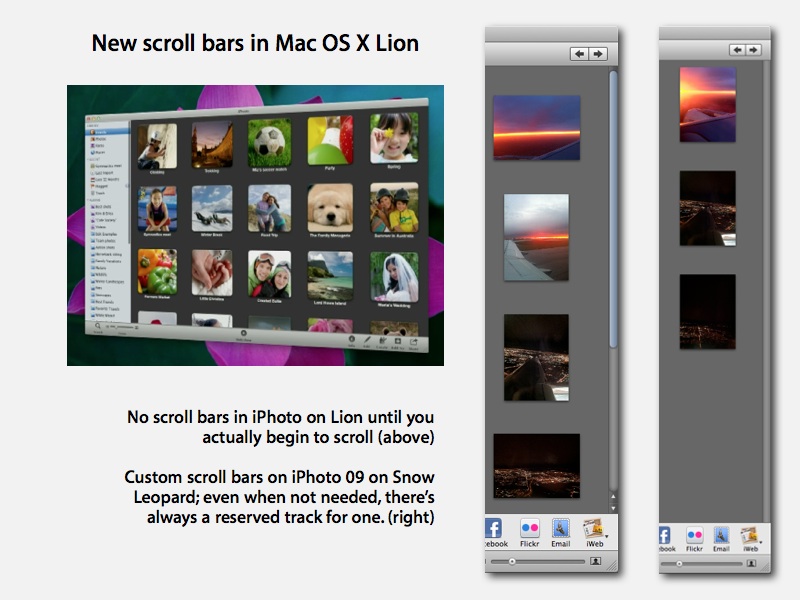Open the kids in hats Australia event

[394, 208]
